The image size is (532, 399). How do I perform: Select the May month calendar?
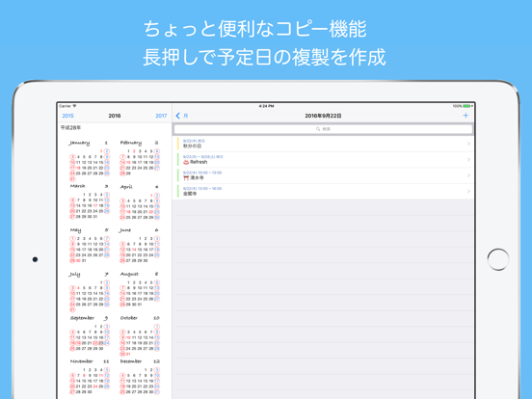[90, 246]
